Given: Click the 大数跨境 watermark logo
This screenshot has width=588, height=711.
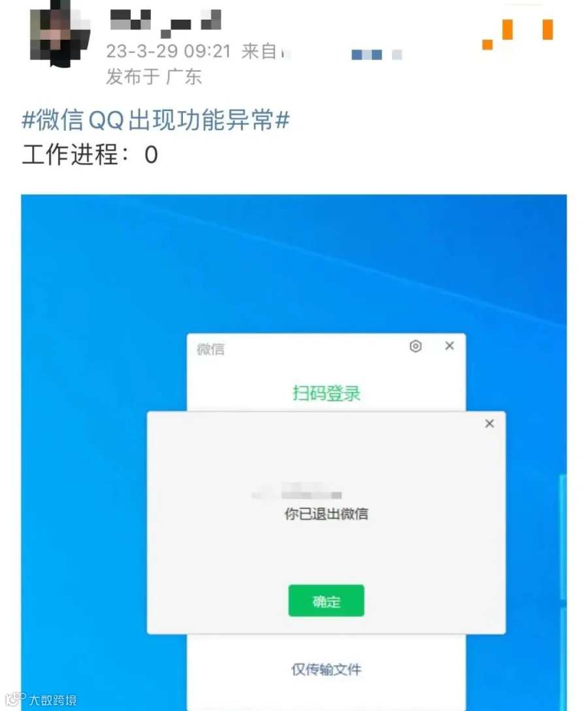Looking at the screenshot, I should click(41, 699).
